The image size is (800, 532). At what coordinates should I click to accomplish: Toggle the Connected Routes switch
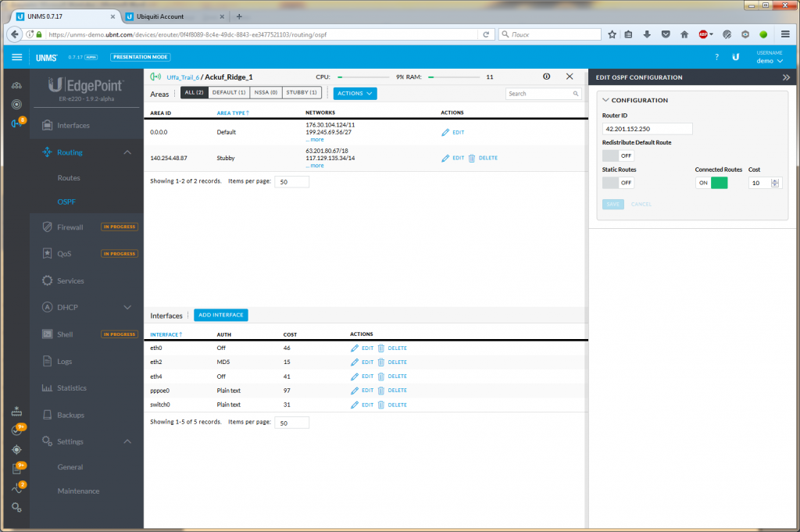[711, 183]
